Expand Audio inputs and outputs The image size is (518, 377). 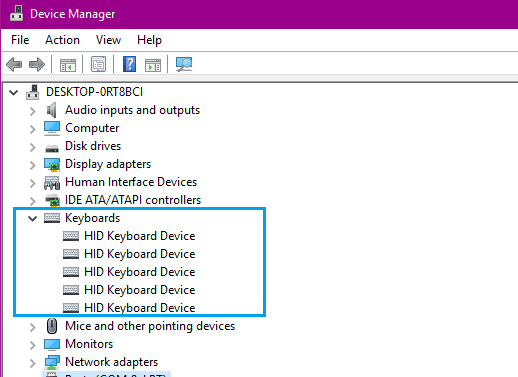(32, 111)
